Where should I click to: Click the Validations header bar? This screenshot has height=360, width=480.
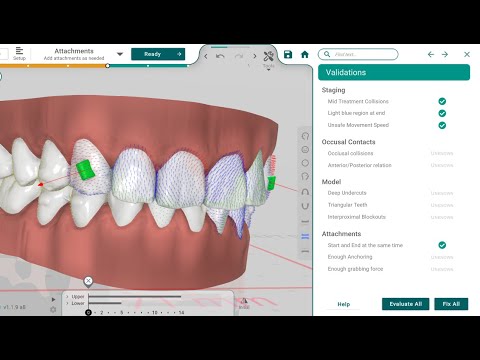(394, 72)
